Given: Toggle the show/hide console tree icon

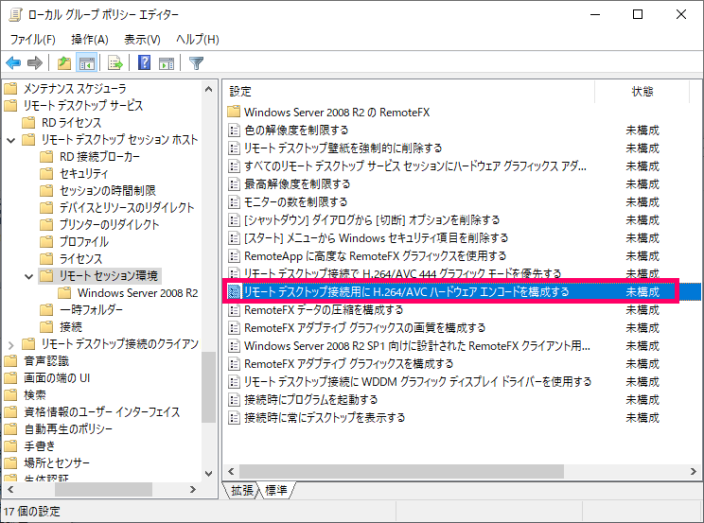Looking at the screenshot, I should [87, 63].
